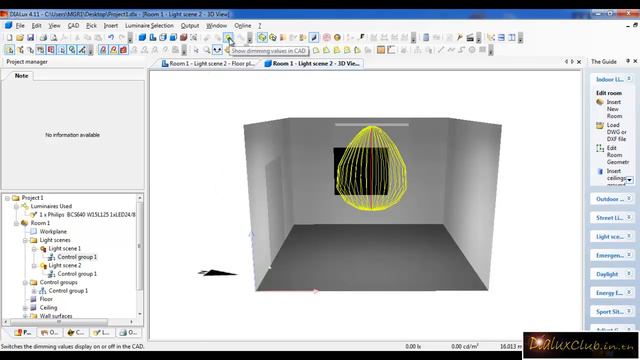The image size is (640, 360).
Task: Toggle the second red snap icon in second row
Action: pyautogui.click(x=113, y=50)
